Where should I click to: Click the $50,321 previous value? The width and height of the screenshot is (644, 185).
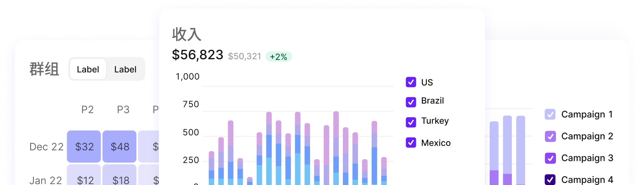pos(245,56)
